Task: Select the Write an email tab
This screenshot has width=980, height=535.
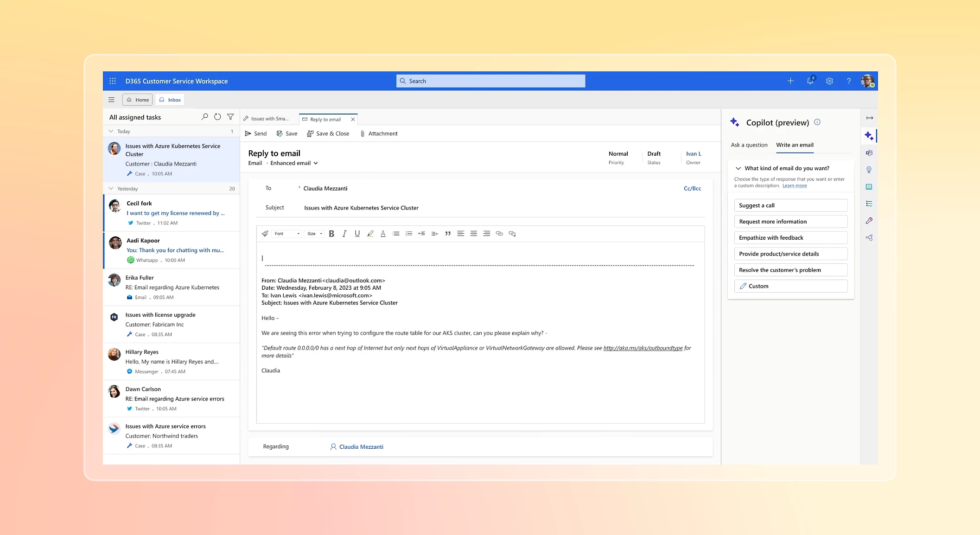Action: click(795, 144)
